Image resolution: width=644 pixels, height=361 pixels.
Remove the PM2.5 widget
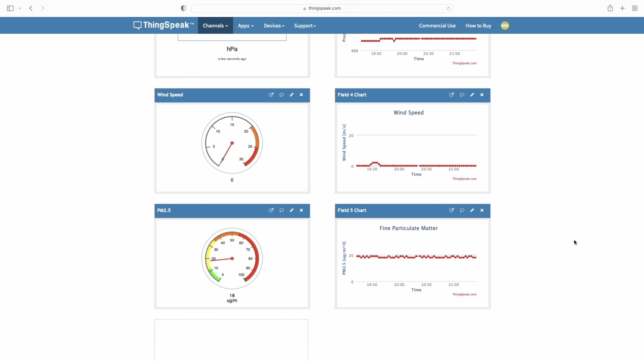[x=301, y=210]
